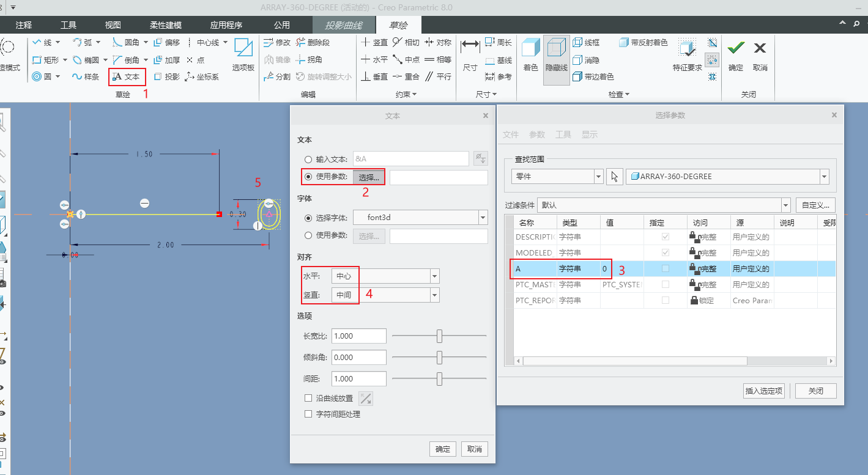
Task: Apply the 对称 (Symmetric) constraint
Action: pyautogui.click(x=438, y=43)
